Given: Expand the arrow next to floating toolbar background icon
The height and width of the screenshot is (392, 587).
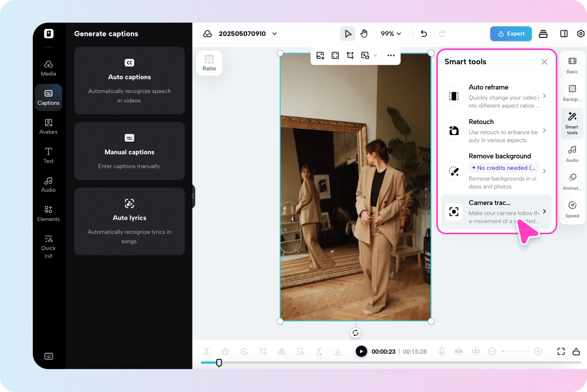Looking at the screenshot, I should click(x=375, y=55).
